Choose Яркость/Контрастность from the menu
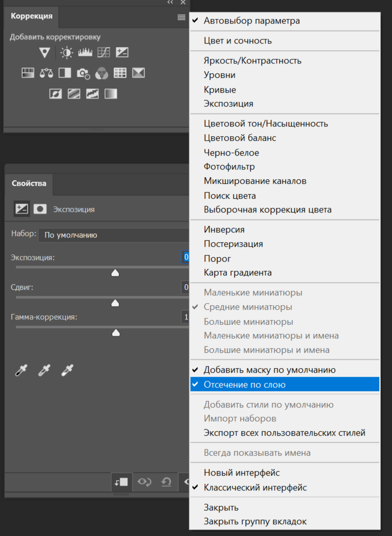The height and width of the screenshot is (536, 392). pyautogui.click(x=285, y=60)
